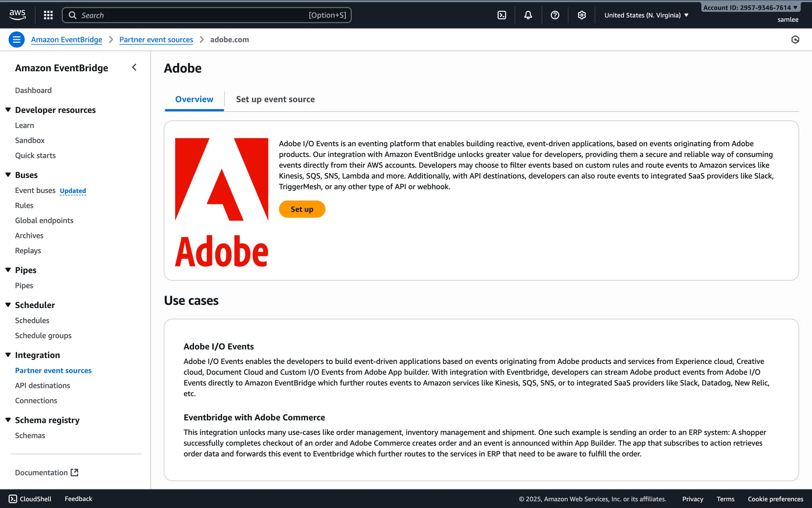Switch to Set up event source tab
812x508 pixels.
coord(275,99)
